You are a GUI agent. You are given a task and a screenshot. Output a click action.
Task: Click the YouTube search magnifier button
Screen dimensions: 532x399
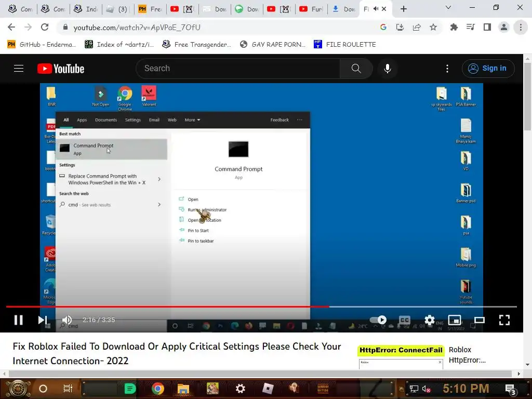pyautogui.click(x=356, y=69)
